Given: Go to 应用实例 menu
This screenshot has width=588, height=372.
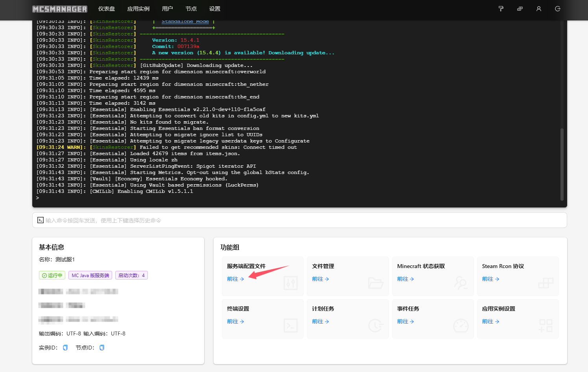Looking at the screenshot, I should coord(138,9).
